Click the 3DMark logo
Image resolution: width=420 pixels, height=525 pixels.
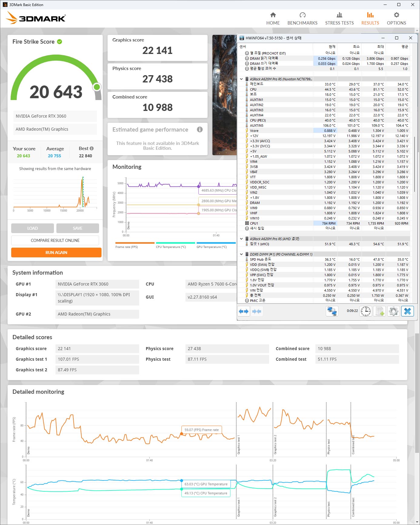(x=36, y=18)
